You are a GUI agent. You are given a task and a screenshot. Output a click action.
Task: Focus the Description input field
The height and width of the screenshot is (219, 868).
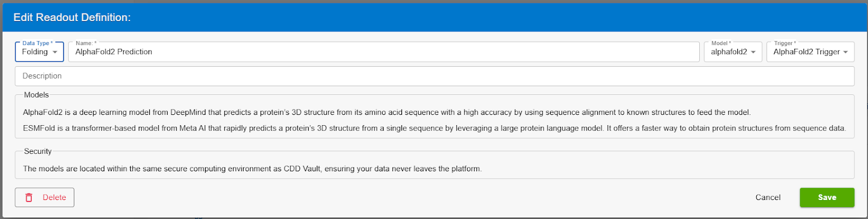pos(435,76)
